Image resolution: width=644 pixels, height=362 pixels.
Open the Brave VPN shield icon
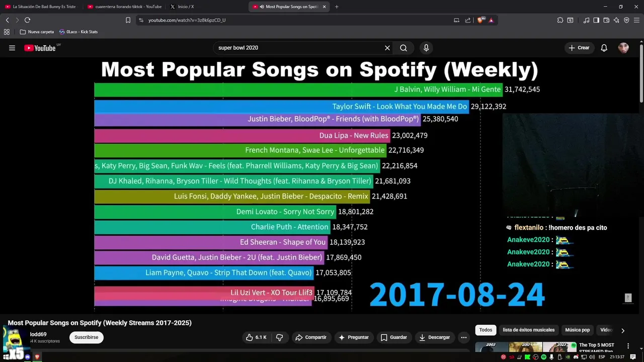click(x=626, y=20)
